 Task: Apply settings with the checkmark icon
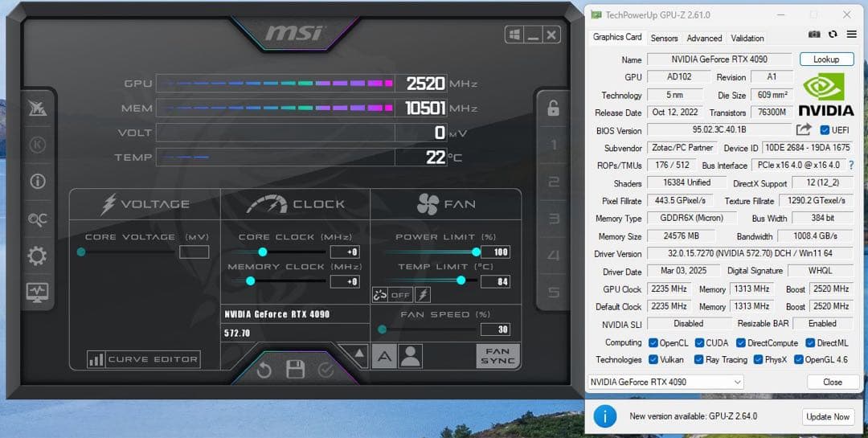pos(325,370)
